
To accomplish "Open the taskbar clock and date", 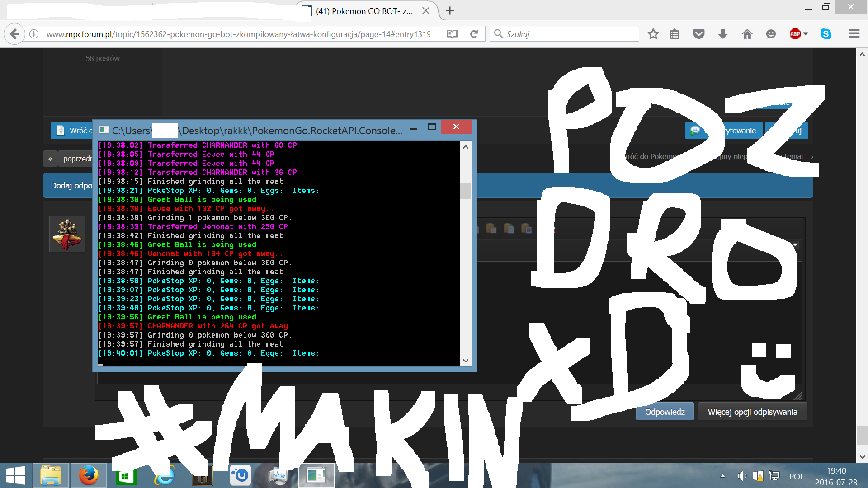I will click(836, 476).
